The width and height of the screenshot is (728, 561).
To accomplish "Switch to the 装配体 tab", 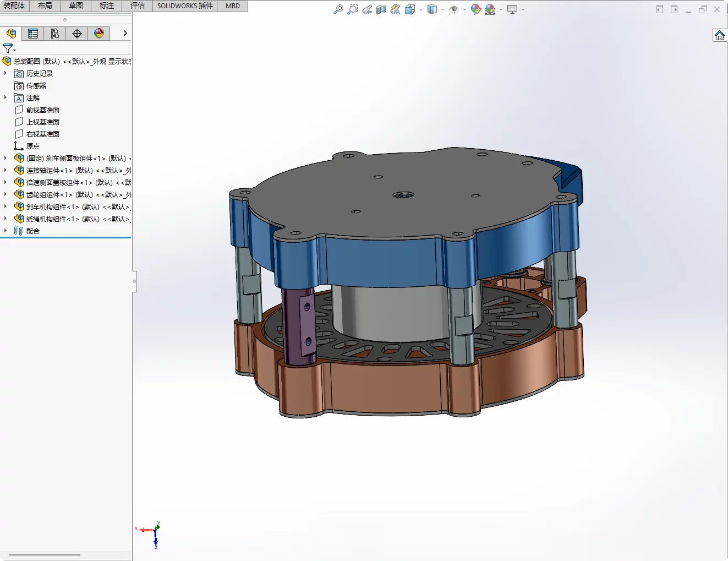I will [14, 6].
